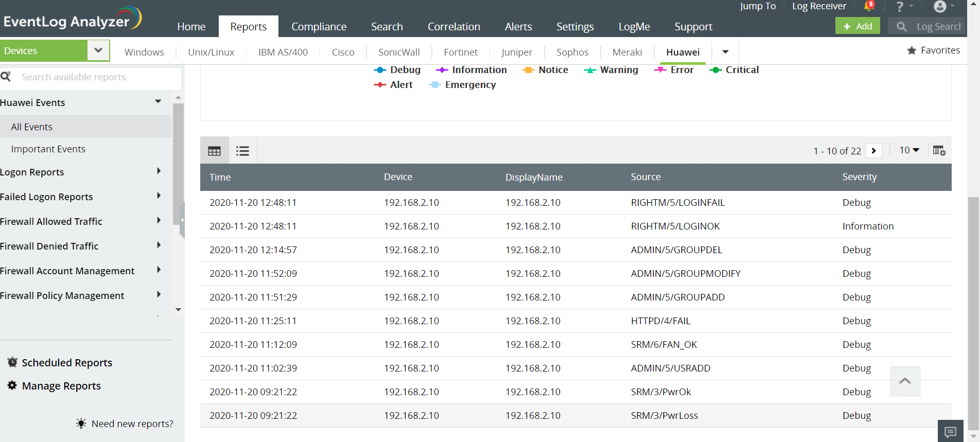The height and width of the screenshot is (442, 980).
Task: Toggle the Alert series in legend
Action: pyautogui.click(x=393, y=85)
